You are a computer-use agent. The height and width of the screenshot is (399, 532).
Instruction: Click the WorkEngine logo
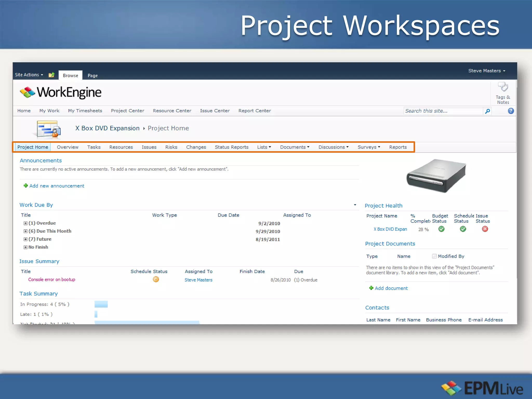61,92
